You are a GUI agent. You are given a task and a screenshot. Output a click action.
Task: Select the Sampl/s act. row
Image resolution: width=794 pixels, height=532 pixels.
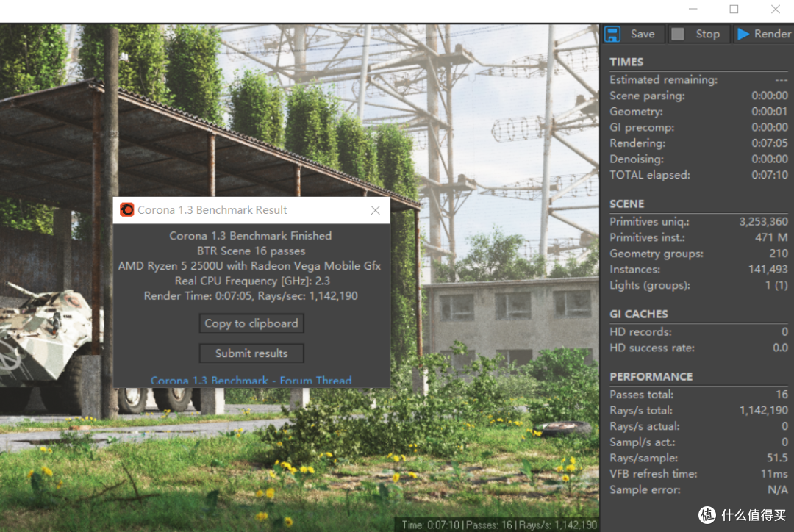699,442
